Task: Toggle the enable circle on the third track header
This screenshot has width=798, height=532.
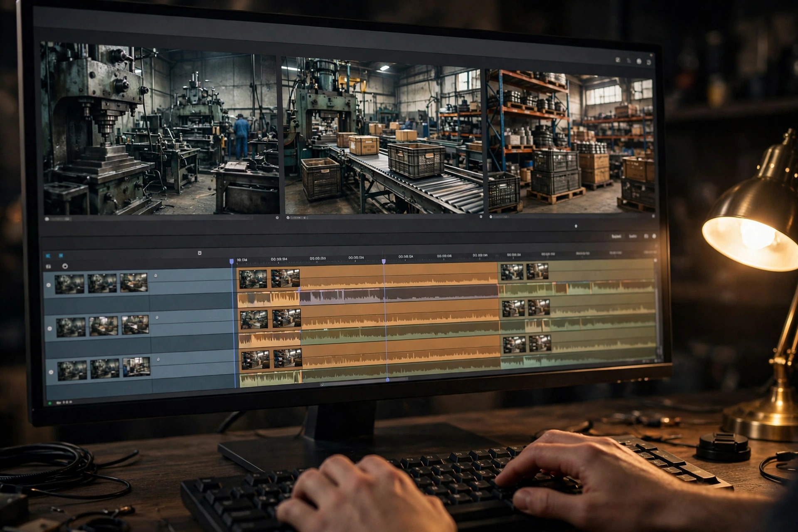Action: [x=51, y=372]
